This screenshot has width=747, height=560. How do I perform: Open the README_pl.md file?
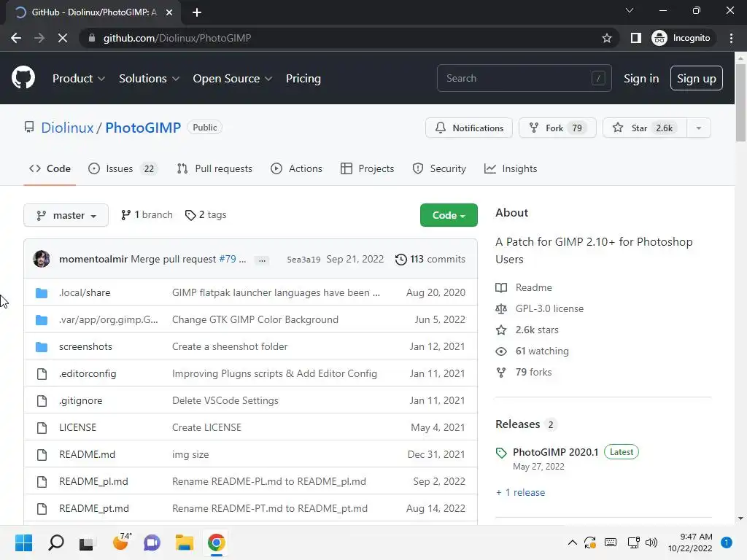[x=93, y=481]
